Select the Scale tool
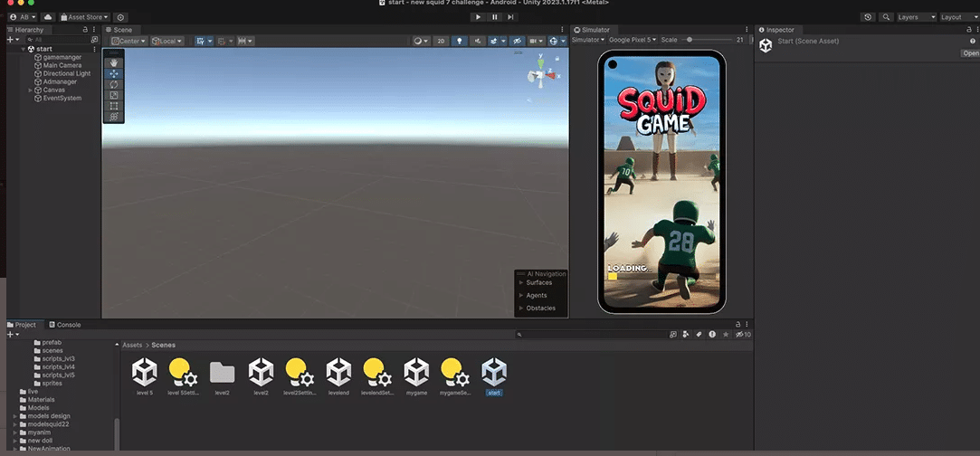Viewport: 980px width, 456px height. (x=114, y=95)
